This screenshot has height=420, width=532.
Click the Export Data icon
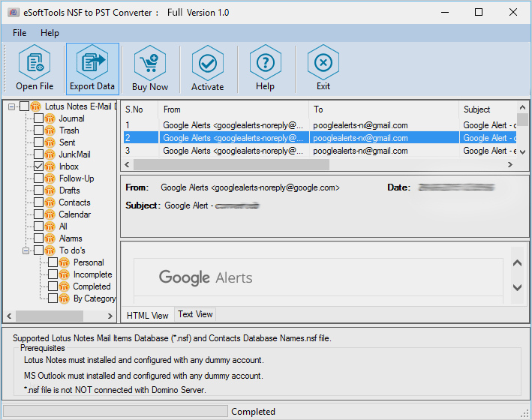pos(92,64)
